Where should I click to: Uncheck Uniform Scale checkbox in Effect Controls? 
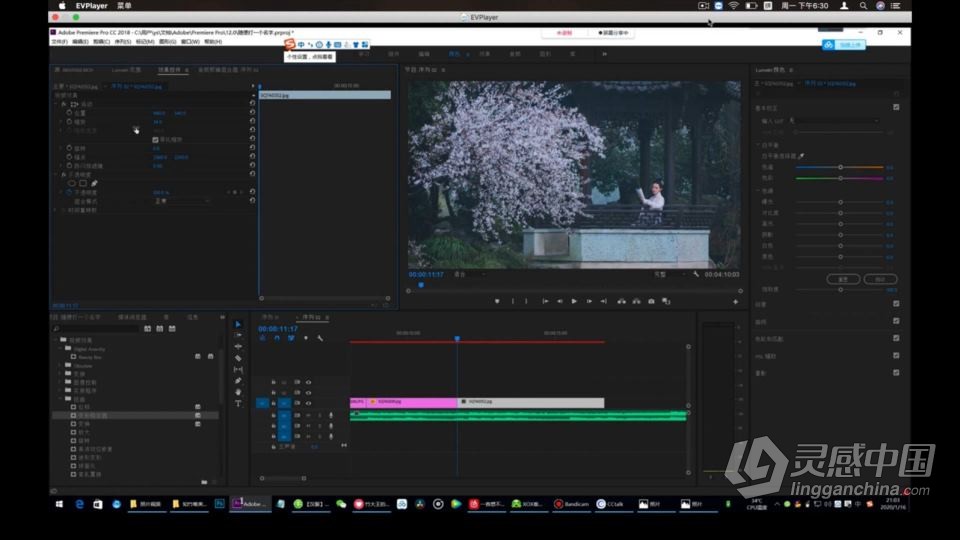point(156,140)
